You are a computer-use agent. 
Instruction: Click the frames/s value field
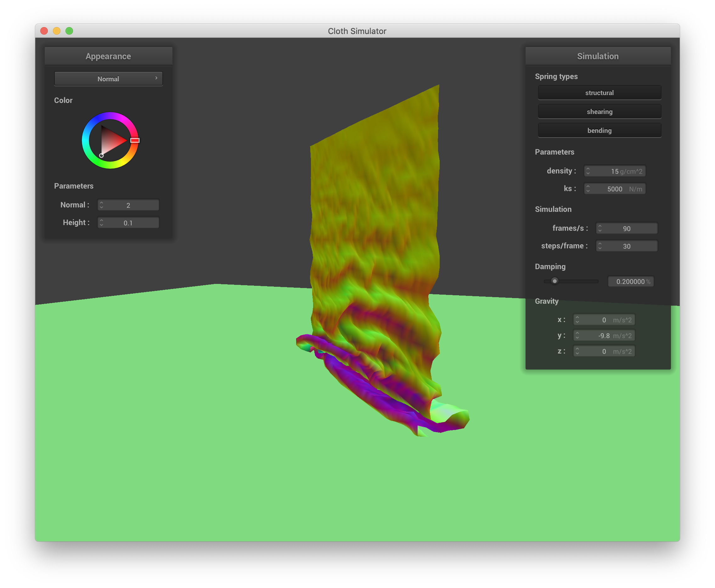pyautogui.click(x=627, y=228)
